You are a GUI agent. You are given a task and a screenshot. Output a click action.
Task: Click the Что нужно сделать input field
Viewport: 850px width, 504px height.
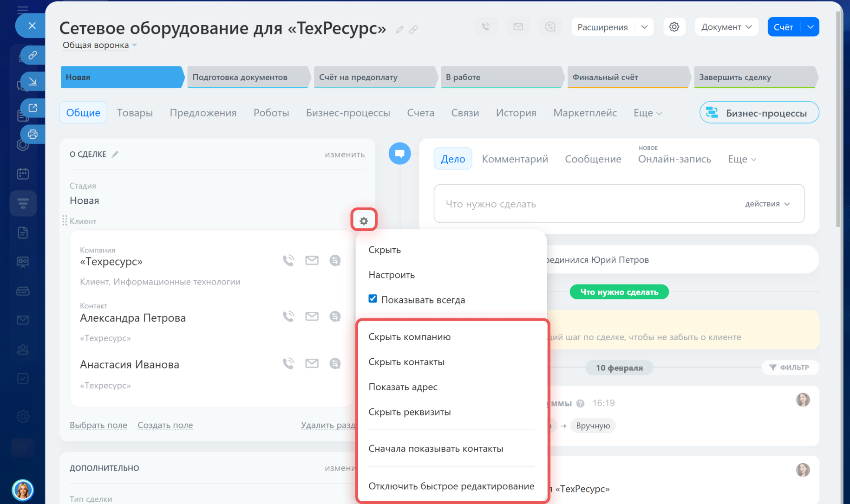[585, 204]
